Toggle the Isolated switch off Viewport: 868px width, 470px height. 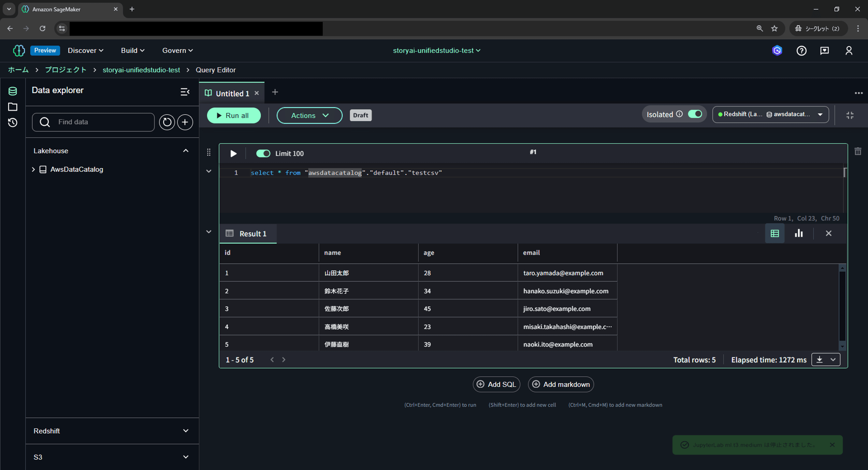pyautogui.click(x=695, y=114)
